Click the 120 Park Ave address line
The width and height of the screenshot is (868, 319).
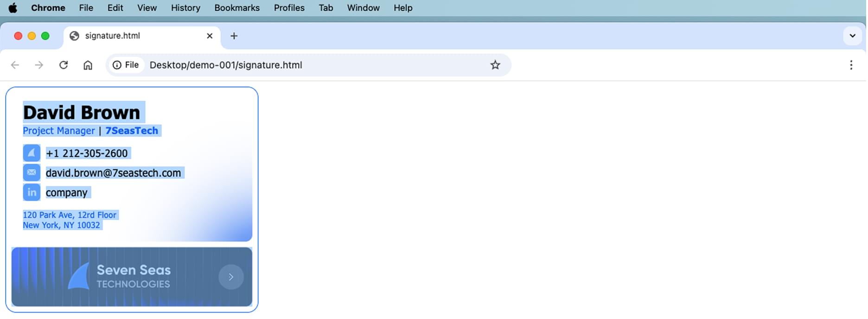[70, 215]
